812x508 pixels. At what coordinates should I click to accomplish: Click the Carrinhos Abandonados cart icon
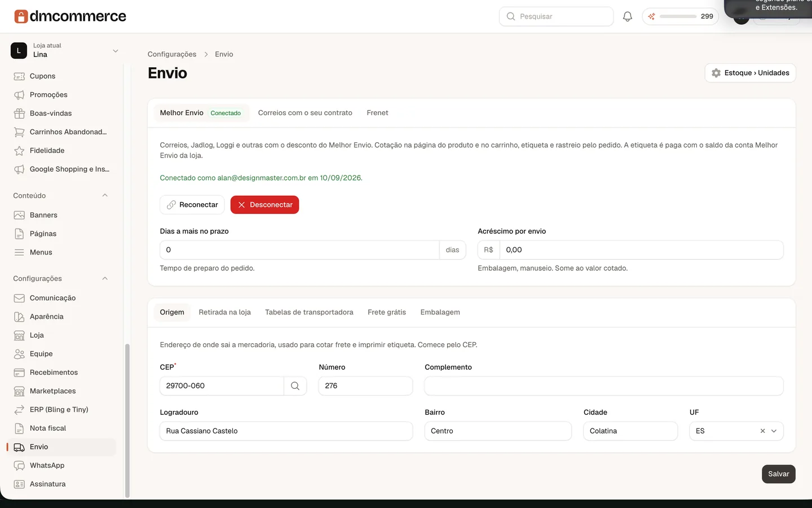coord(19,132)
